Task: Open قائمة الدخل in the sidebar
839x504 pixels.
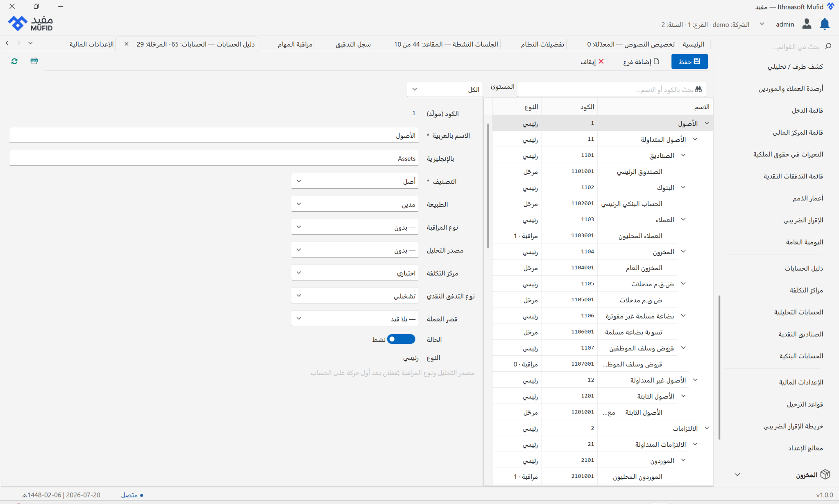Action: [x=807, y=110]
